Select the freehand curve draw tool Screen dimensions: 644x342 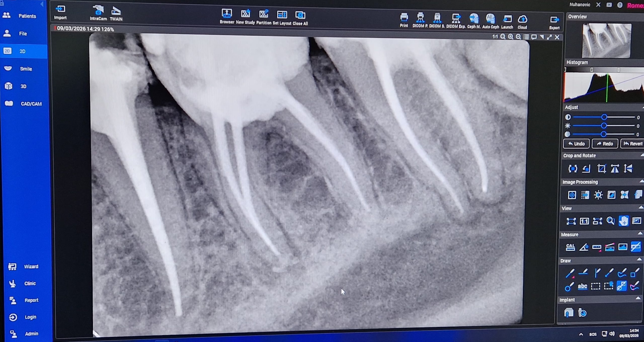click(x=622, y=273)
